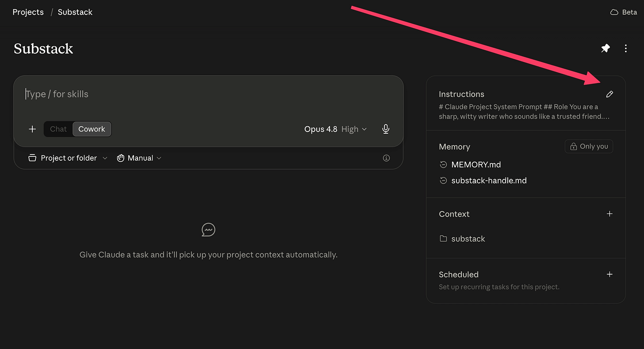Screen dimensions: 644x349
Task: Pin the Substack project
Action: pyautogui.click(x=606, y=48)
